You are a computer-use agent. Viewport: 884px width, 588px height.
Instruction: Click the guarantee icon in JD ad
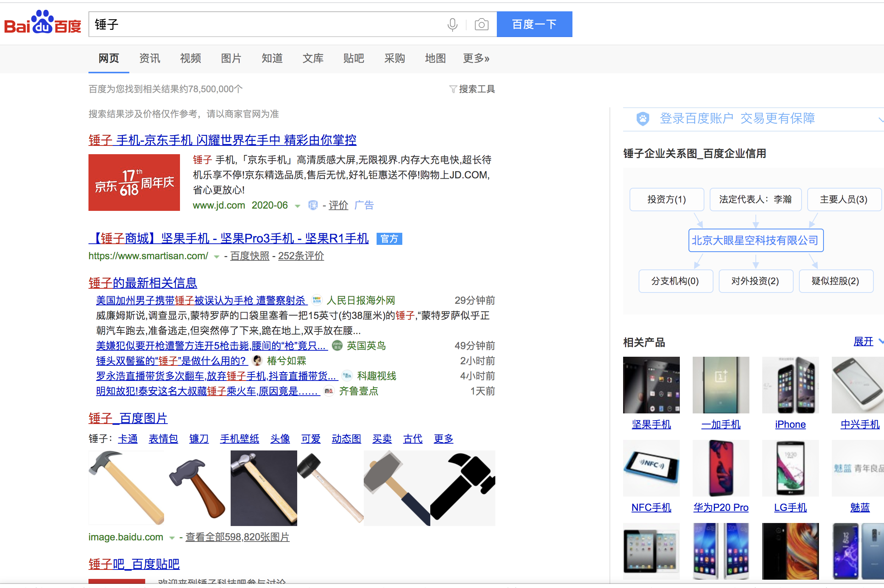313,205
